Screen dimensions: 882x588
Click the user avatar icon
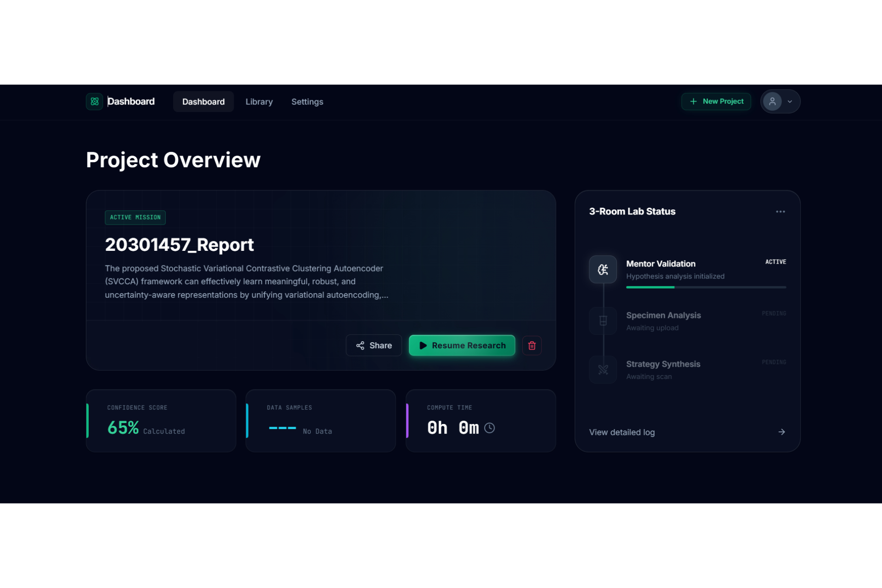(772, 102)
